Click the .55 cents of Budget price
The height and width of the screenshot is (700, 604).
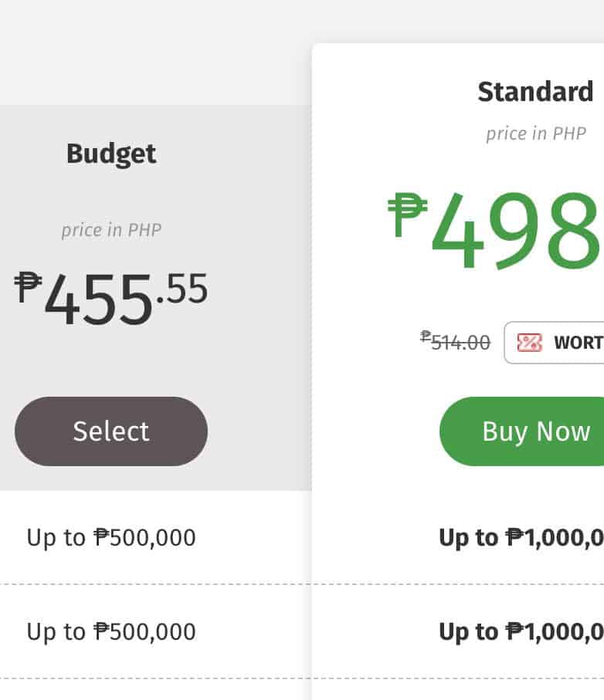[x=182, y=289]
